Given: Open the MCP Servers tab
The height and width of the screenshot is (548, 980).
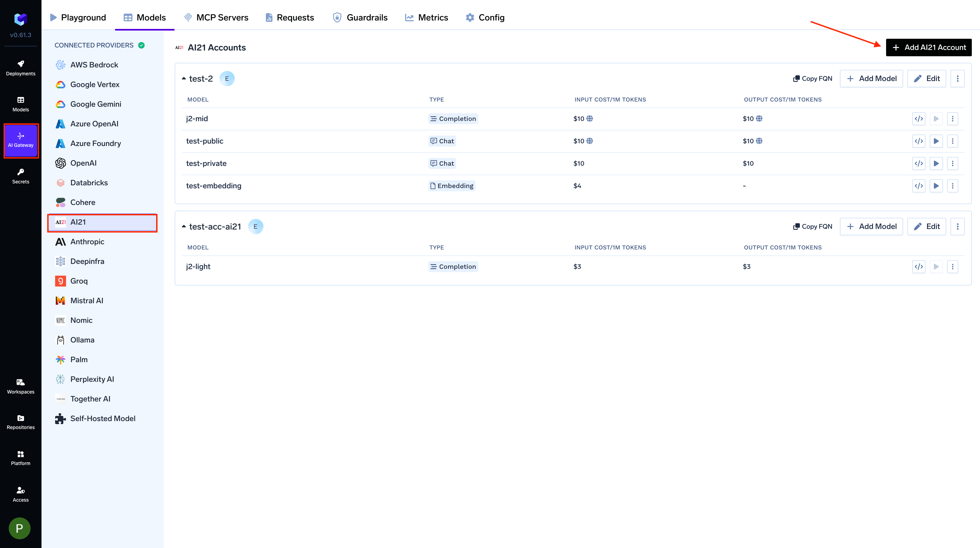Looking at the screenshot, I should [216, 17].
